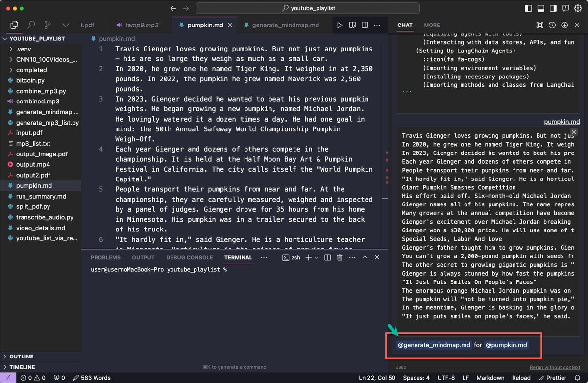Open the CHAT tab

405,25
